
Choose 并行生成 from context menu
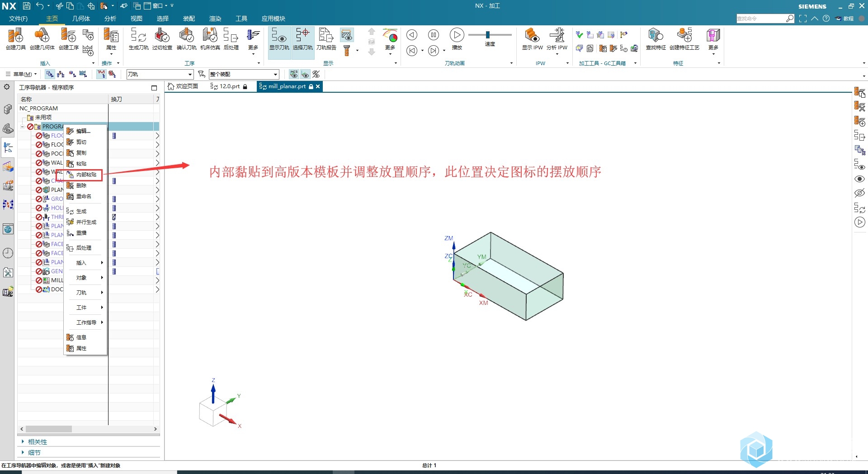pyautogui.click(x=86, y=222)
